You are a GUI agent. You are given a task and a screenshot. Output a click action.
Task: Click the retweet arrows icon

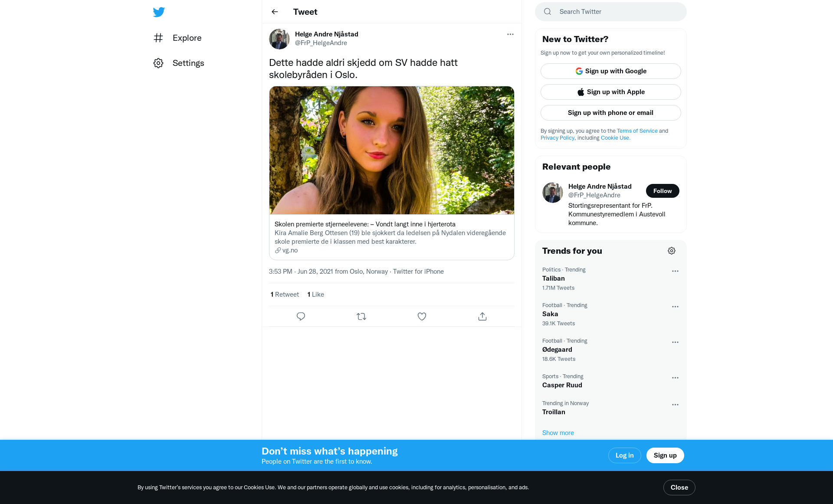point(361,316)
